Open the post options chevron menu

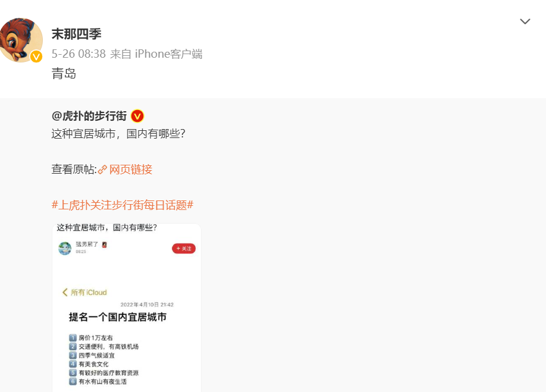pyautogui.click(x=525, y=21)
